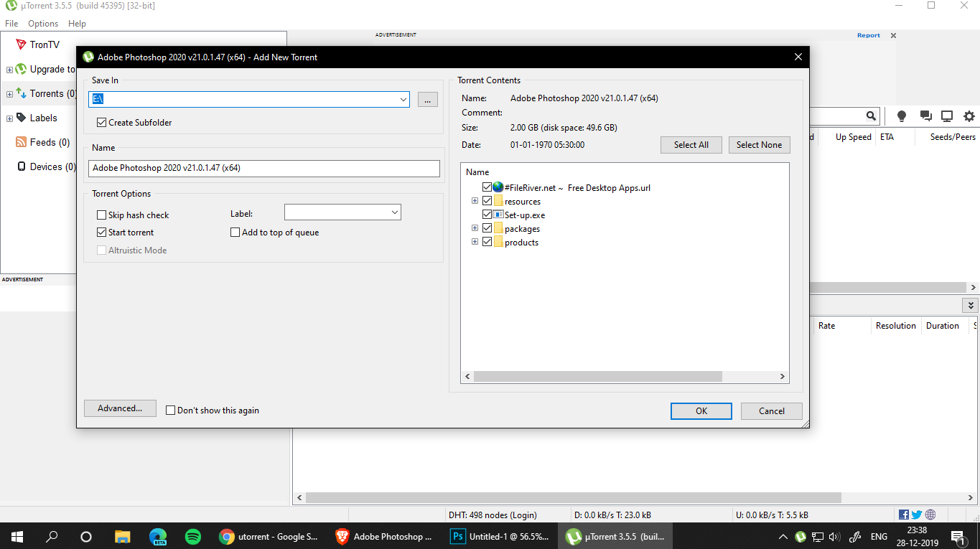Viewport: 980px width, 549px height.
Task: Confirm with the OK button
Action: pos(701,411)
